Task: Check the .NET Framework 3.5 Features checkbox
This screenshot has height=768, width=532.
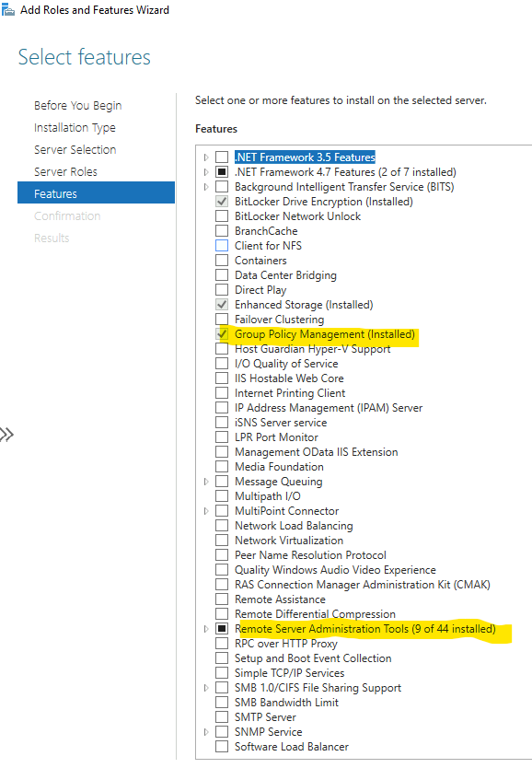Action: click(x=222, y=157)
